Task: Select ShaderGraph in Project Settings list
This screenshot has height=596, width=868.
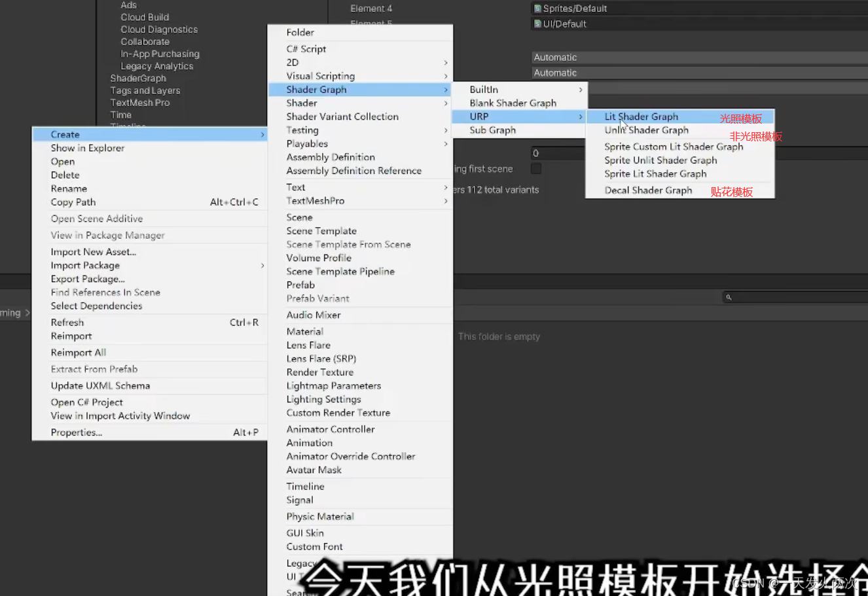Action: click(x=138, y=79)
